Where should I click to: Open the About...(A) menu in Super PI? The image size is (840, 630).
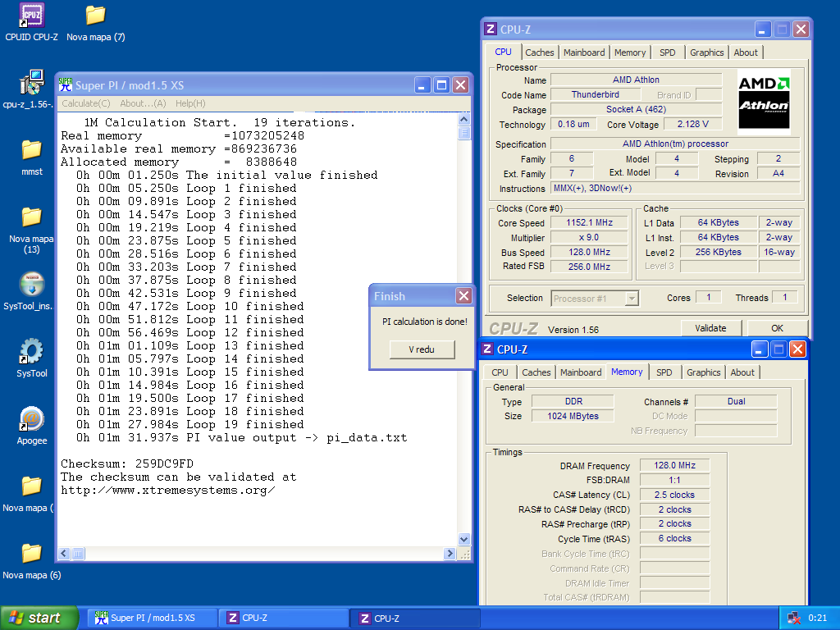pos(143,103)
